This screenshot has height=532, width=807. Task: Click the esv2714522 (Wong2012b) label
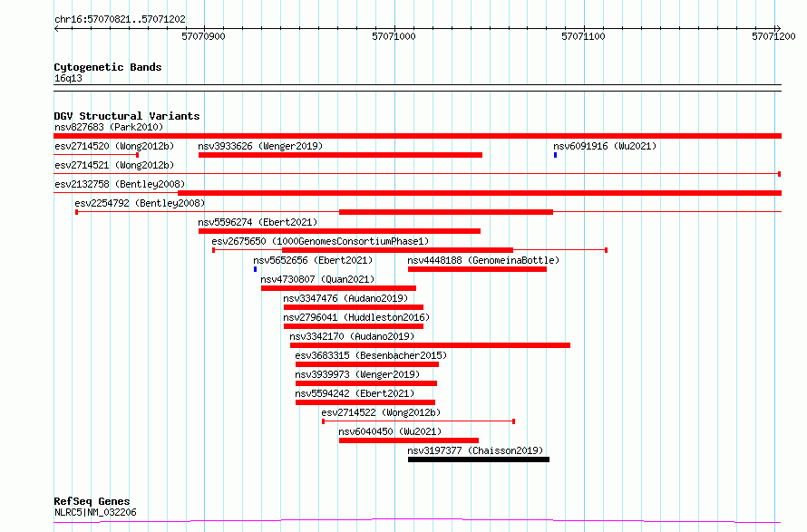pos(381,412)
